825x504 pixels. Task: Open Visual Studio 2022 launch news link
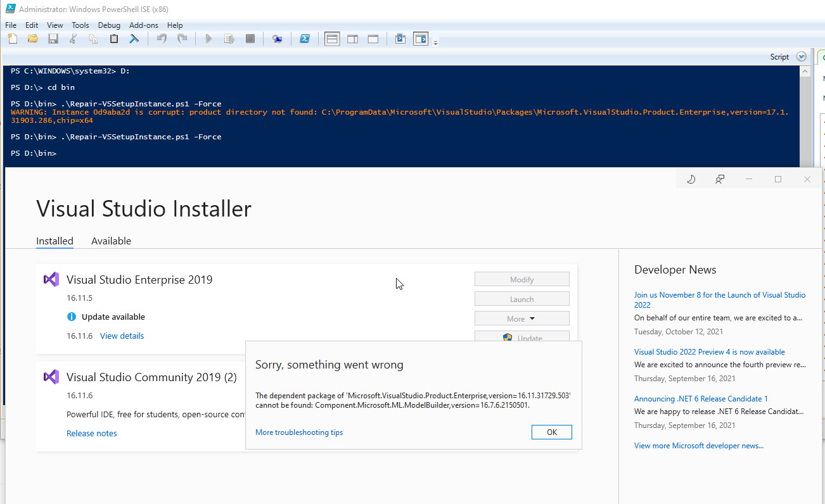(720, 300)
